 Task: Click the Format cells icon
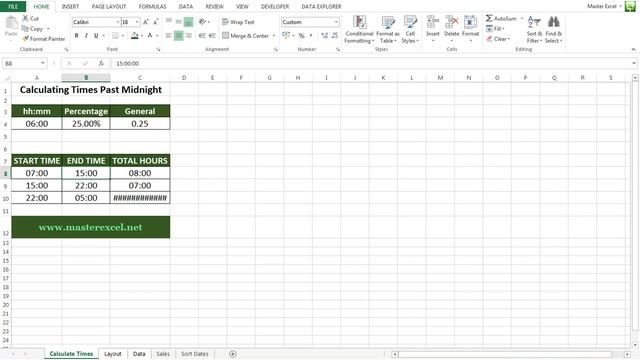(470, 22)
